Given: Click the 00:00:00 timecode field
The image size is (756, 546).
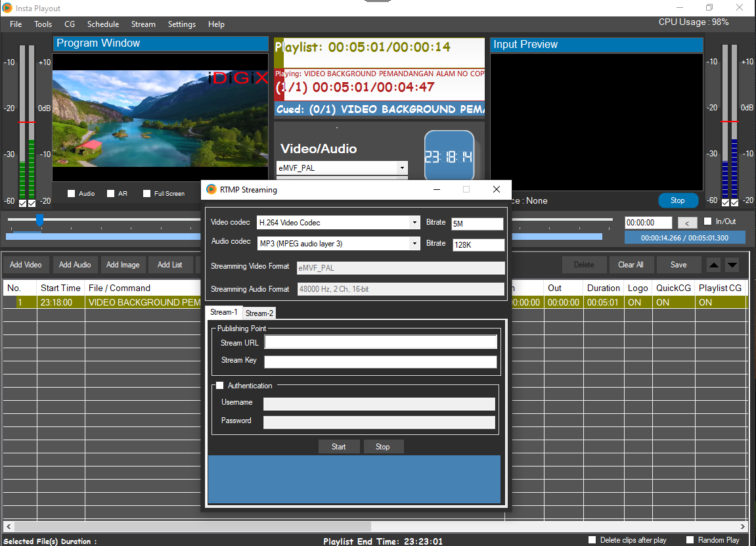Looking at the screenshot, I should [x=648, y=222].
